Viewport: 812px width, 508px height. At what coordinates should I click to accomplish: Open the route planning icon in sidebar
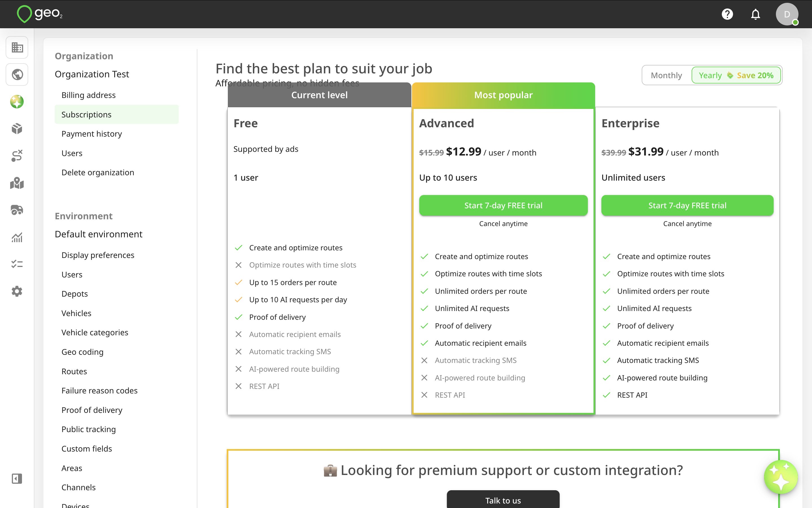tap(17, 156)
